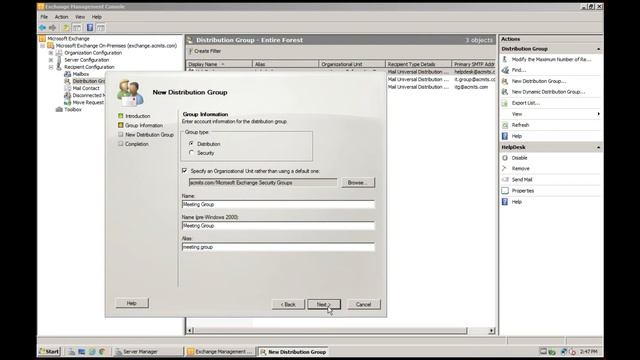Expand the Server Configuration node
Screen dimensions: 640x360
coord(51,60)
